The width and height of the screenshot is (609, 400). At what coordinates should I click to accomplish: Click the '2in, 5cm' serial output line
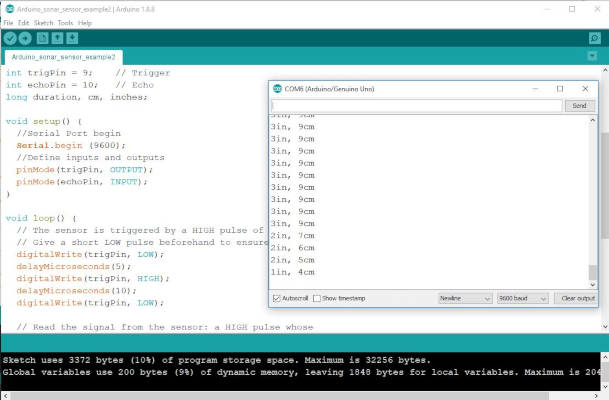tap(292, 260)
